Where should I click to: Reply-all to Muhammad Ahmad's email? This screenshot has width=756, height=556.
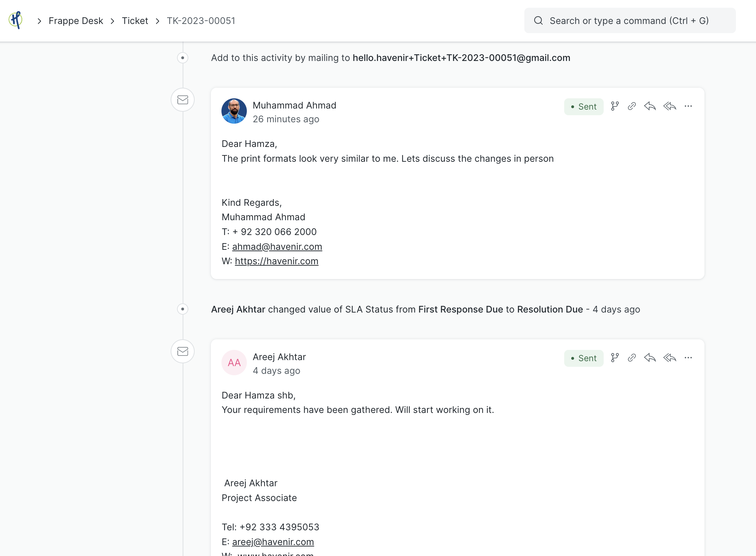(670, 106)
